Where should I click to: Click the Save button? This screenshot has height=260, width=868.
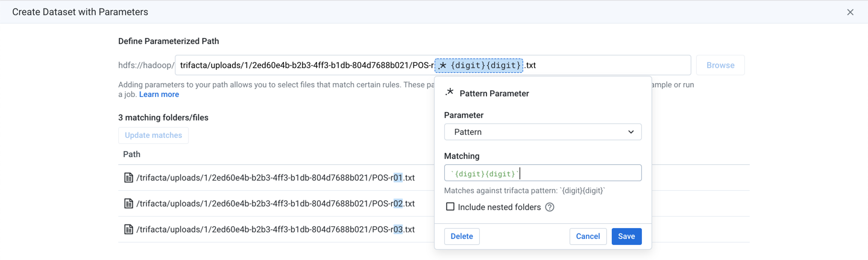626,237
